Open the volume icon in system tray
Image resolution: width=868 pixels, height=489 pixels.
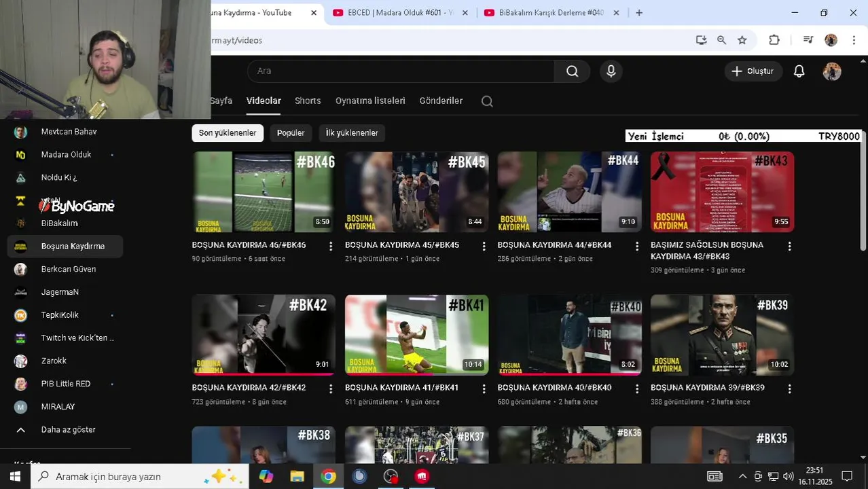click(x=788, y=477)
